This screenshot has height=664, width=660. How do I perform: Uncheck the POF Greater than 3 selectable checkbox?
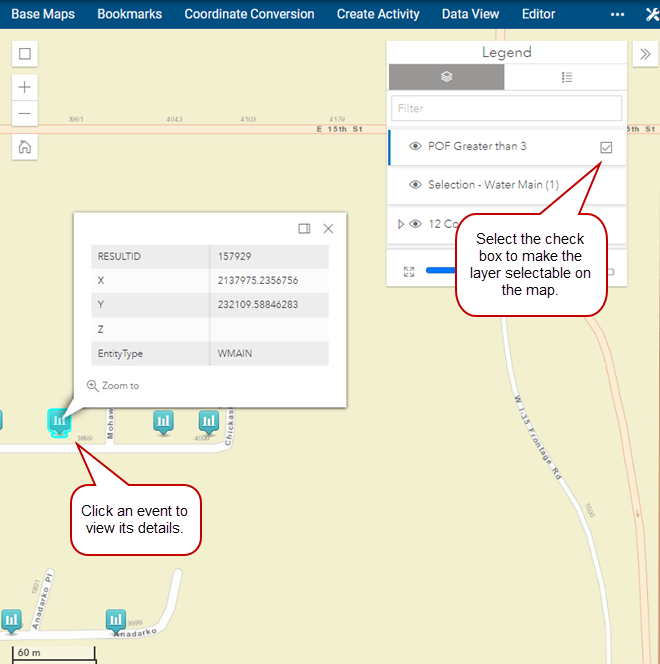[x=606, y=147]
